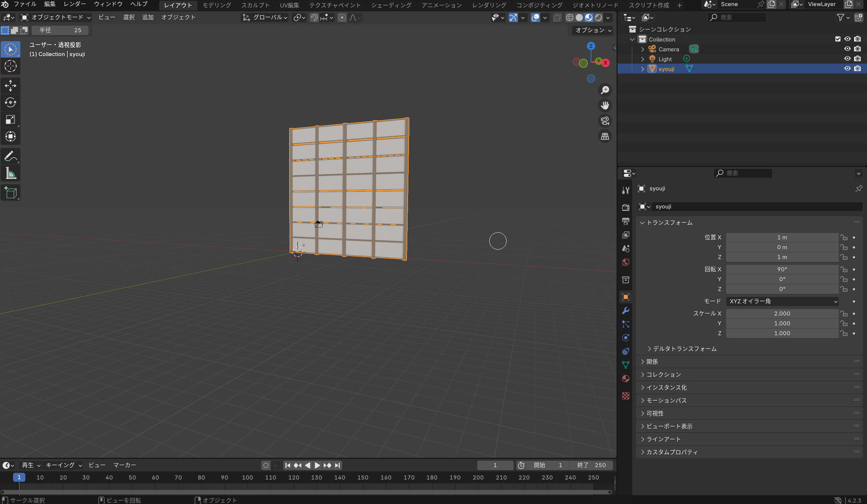Hide syouji object with eye icon

pyautogui.click(x=847, y=69)
